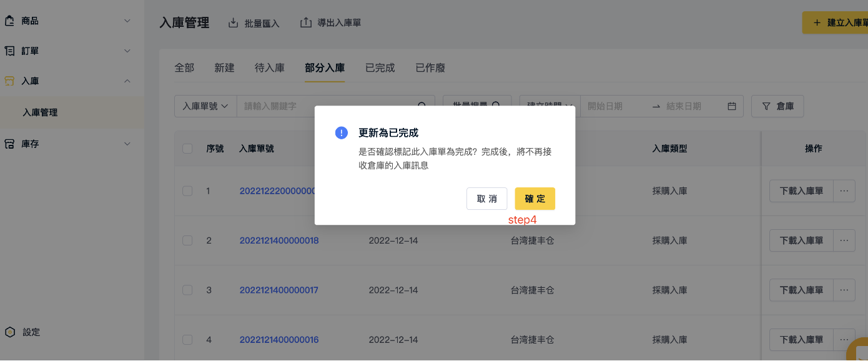Click the 批量匯入 download icon
The image size is (868, 361).
click(234, 22)
